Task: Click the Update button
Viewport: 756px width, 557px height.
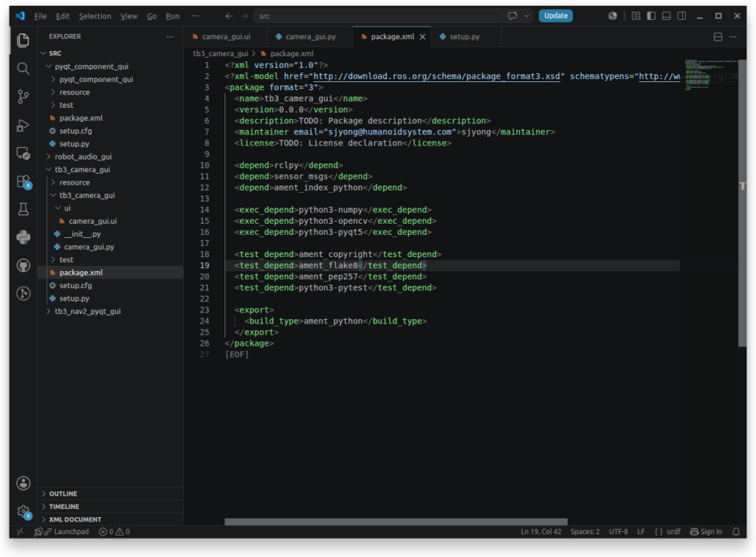Action: click(555, 16)
